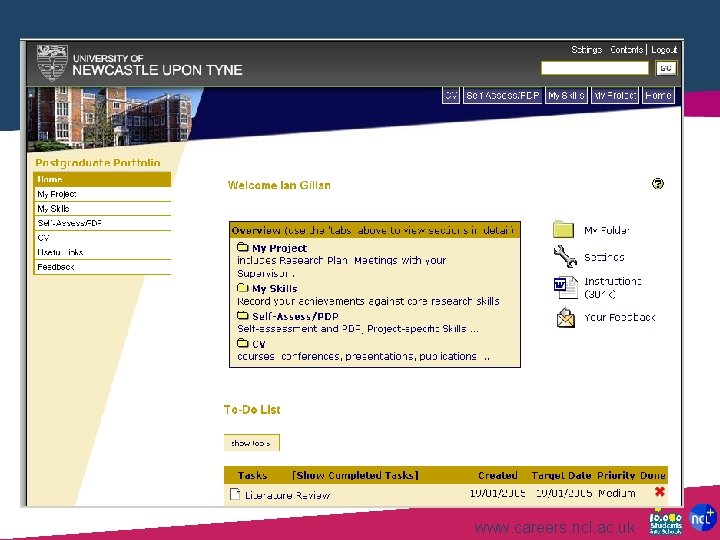Image resolution: width=720 pixels, height=540 pixels.
Task: Click the Created column header
Action: tap(498, 475)
